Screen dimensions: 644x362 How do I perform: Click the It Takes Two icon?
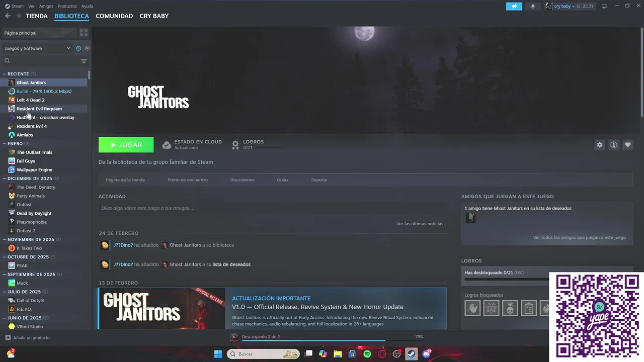pyautogui.click(x=12, y=248)
